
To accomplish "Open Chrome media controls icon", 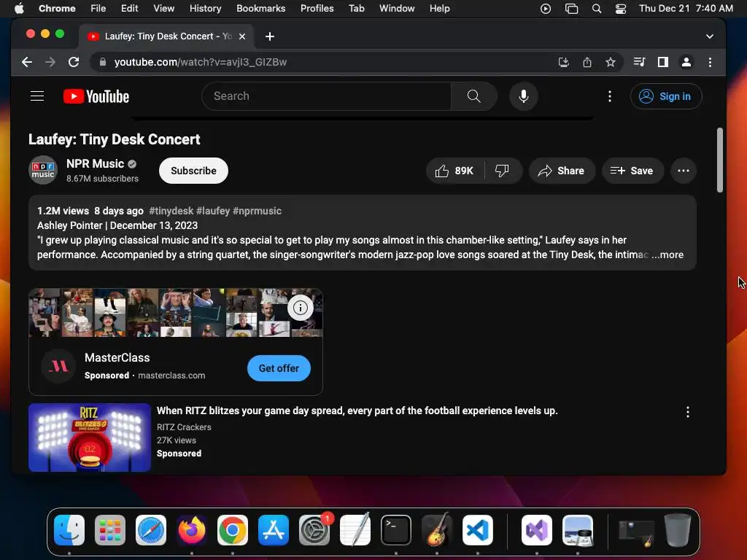I will point(639,62).
